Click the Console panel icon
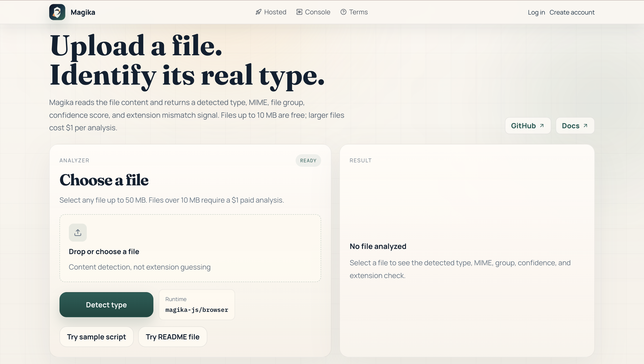Viewport: 644px width, 364px height. tap(299, 12)
